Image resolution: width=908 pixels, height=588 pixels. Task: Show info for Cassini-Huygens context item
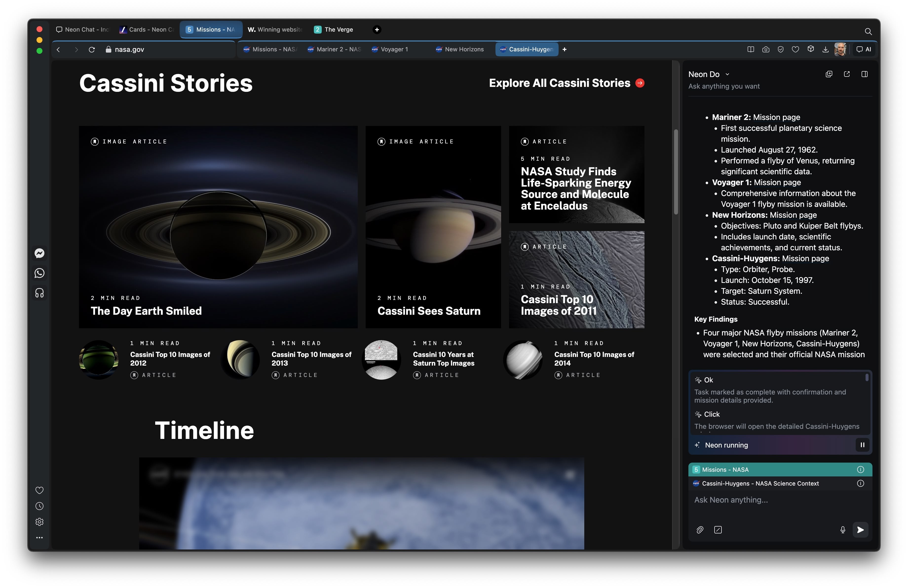(860, 483)
